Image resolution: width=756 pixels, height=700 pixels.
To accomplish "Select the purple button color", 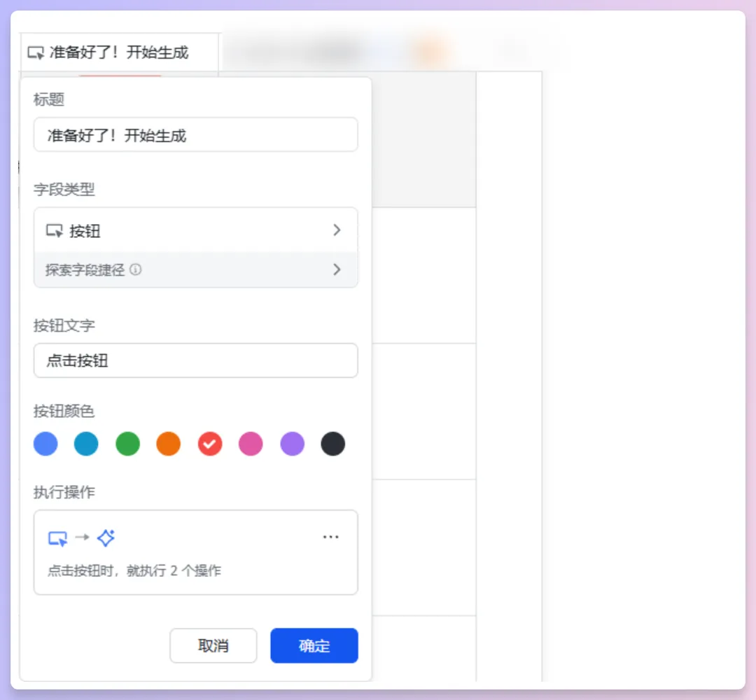I will pos(292,443).
